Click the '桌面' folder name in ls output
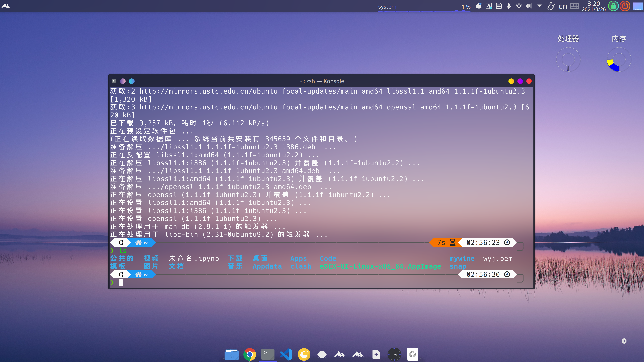Image resolution: width=644 pixels, height=362 pixels. (260, 258)
